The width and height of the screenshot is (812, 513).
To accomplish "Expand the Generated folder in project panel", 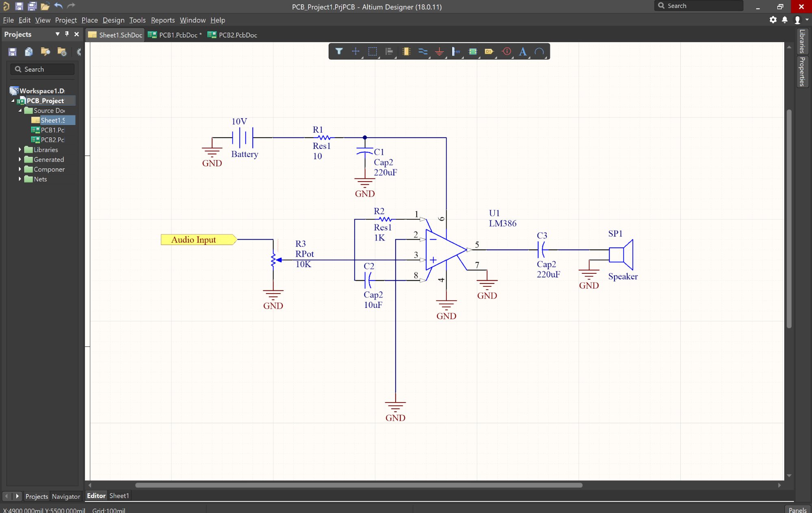I will (19, 160).
